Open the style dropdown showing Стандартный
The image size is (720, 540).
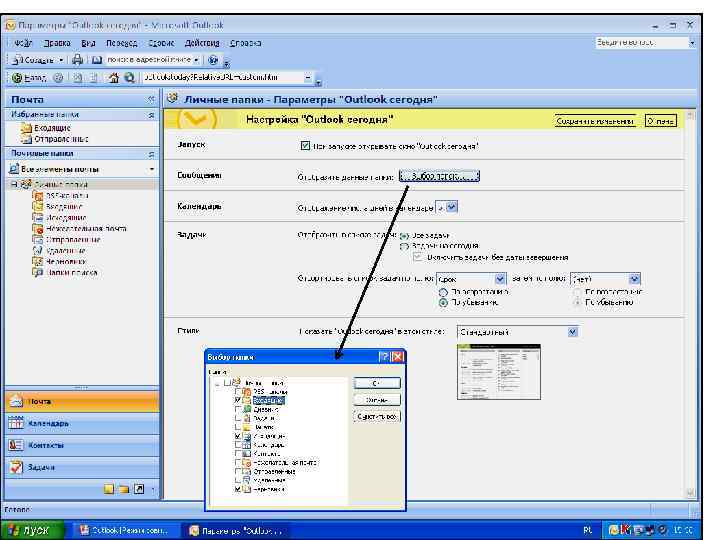pos(573,332)
